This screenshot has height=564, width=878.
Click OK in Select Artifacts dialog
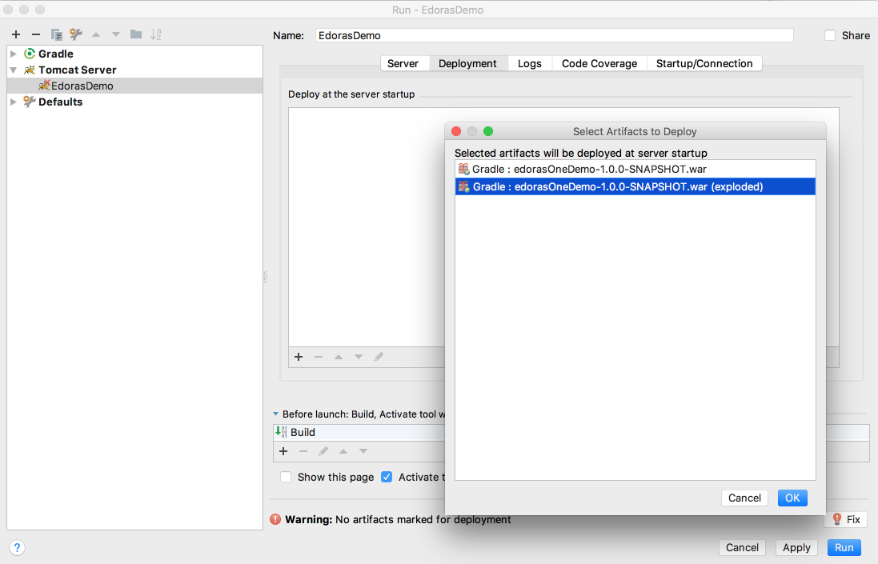(x=792, y=498)
